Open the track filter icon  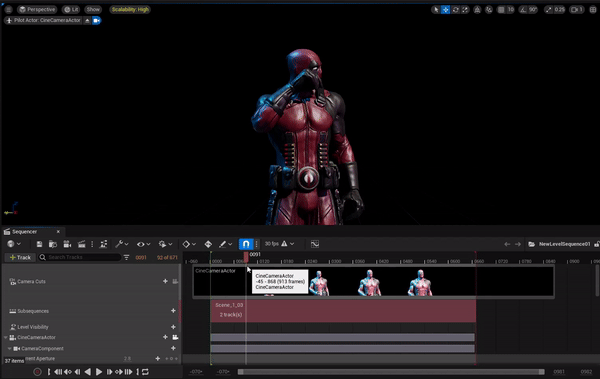click(126, 257)
